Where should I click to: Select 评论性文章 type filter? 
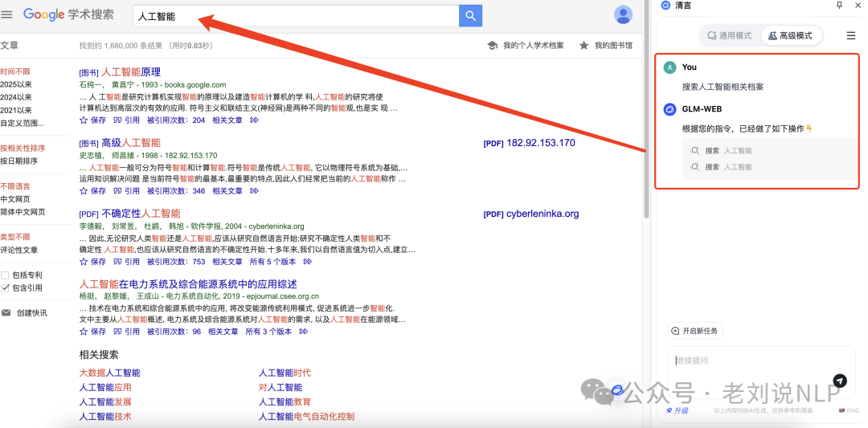coord(18,250)
